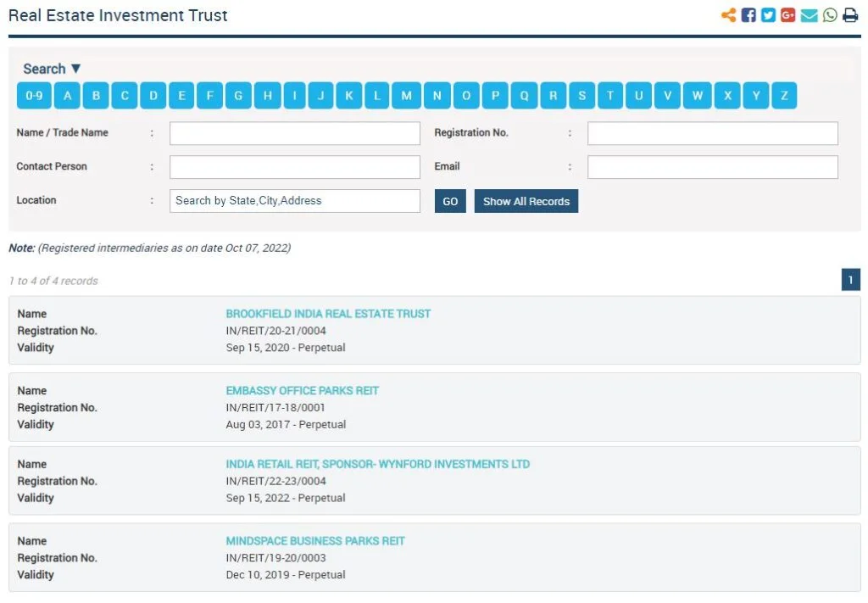Filter records by letter X
The width and height of the screenshot is (868, 603).
tap(727, 95)
